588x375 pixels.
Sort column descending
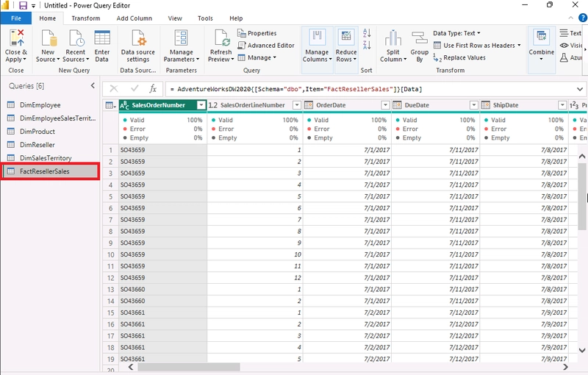(x=367, y=46)
